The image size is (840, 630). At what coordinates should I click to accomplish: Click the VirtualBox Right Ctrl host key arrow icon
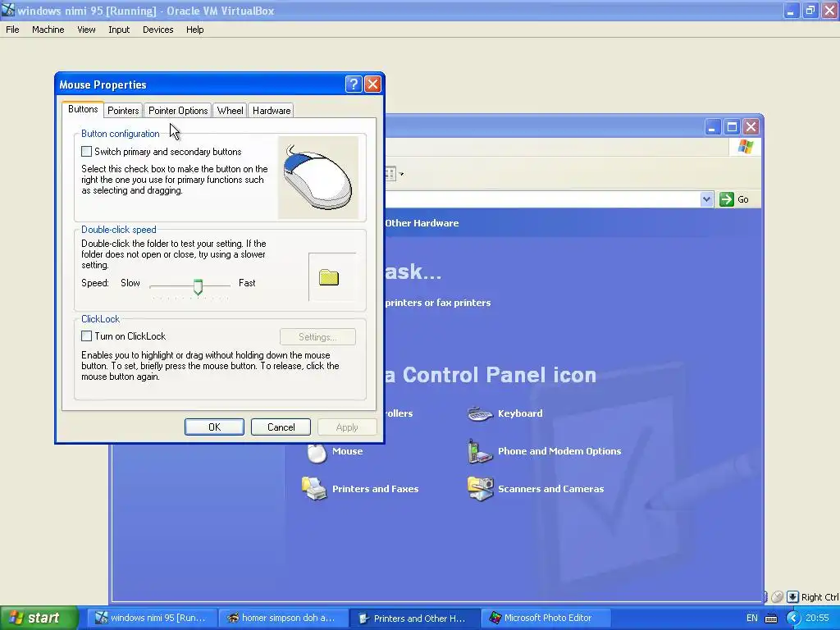(x=793, y=596)
